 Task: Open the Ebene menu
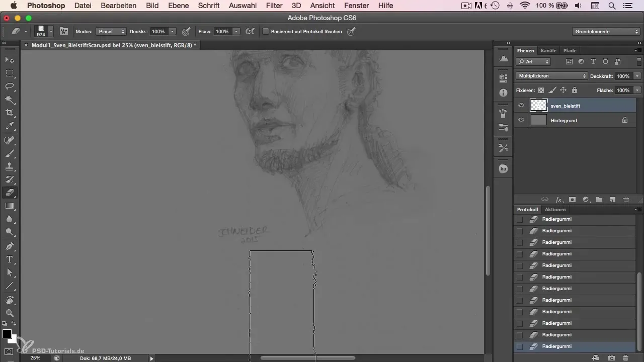[179, 6]
